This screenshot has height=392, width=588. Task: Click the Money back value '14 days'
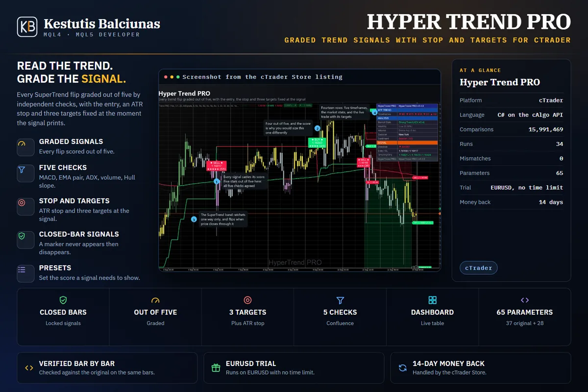(x=551, y=202)
